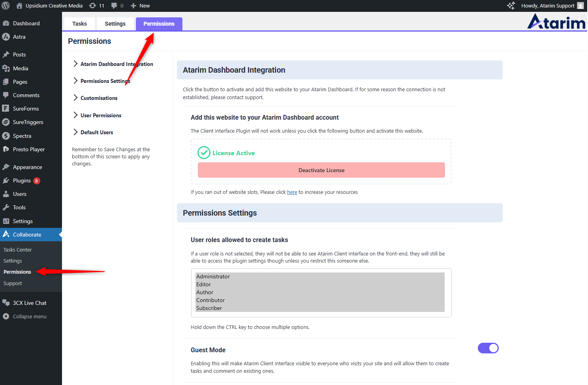
Task: Click the WordPress logo icon
Action: [6, 6]
